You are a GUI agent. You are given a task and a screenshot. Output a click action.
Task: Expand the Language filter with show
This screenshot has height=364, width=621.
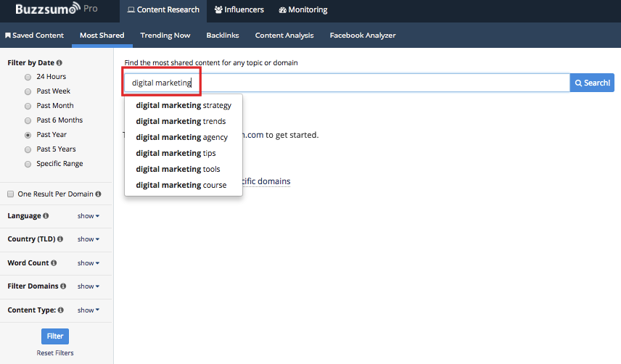click(89, 216)
